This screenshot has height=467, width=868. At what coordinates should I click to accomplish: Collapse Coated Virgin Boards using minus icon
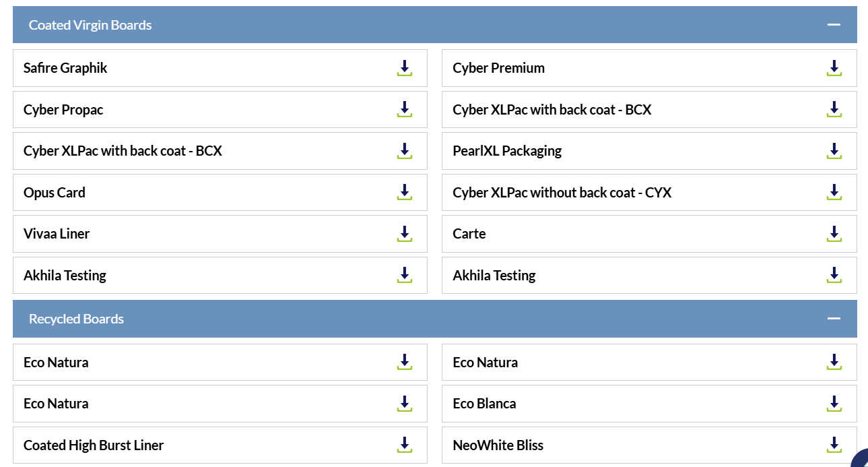[x=834, y=25]
